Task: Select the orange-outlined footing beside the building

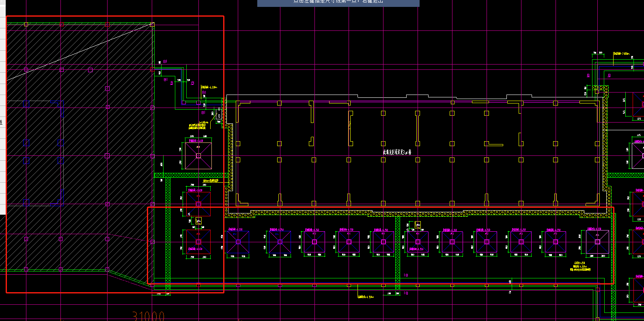Action: [198, 156]
